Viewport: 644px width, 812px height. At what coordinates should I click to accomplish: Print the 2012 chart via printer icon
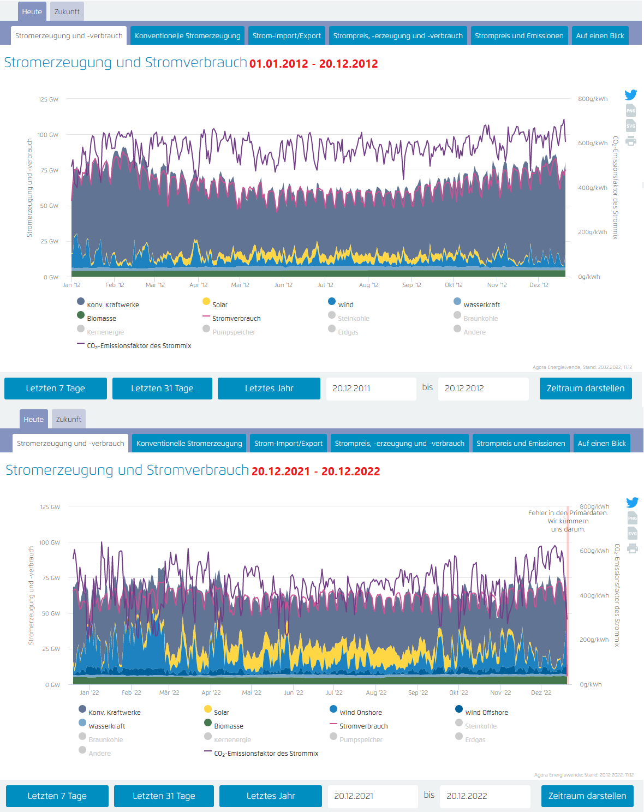click(631, 141)
